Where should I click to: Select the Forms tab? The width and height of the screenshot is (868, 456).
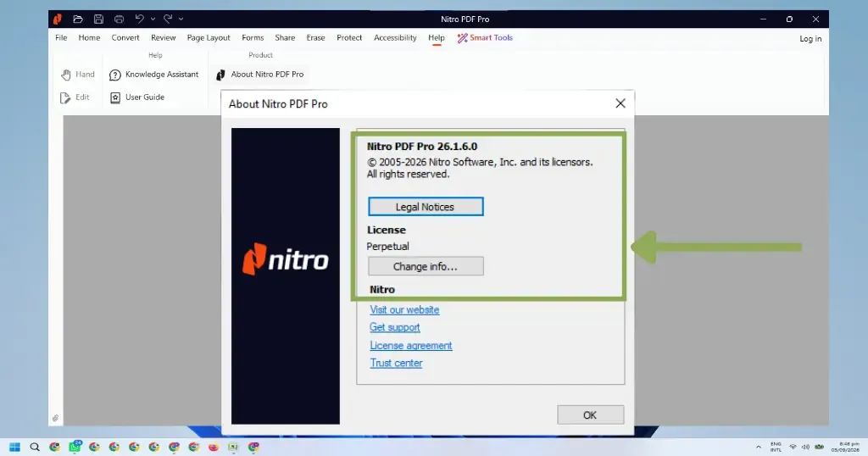coord(253,37)
